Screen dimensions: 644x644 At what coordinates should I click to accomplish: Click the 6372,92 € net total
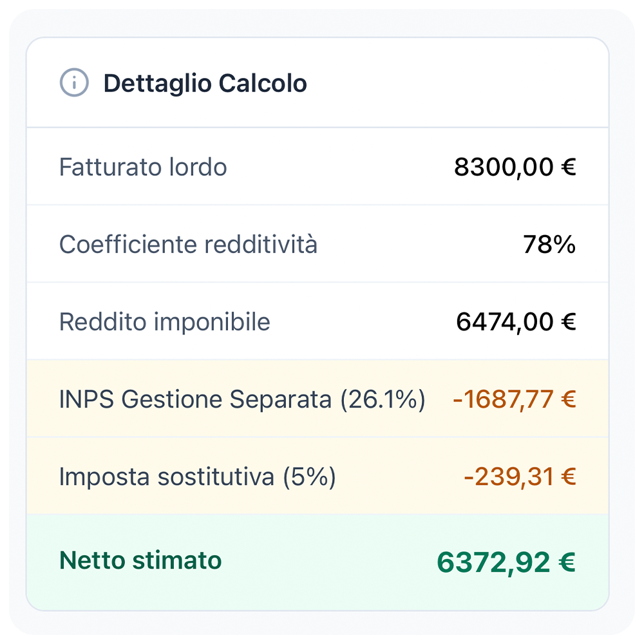click(x=506, y=562)
